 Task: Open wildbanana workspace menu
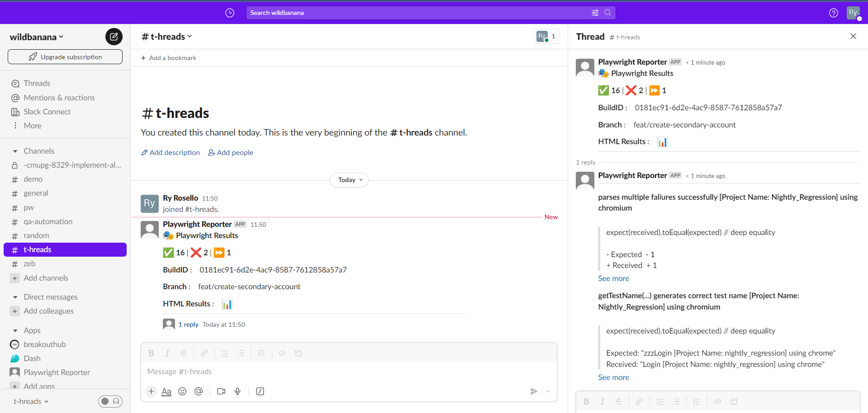37,37
